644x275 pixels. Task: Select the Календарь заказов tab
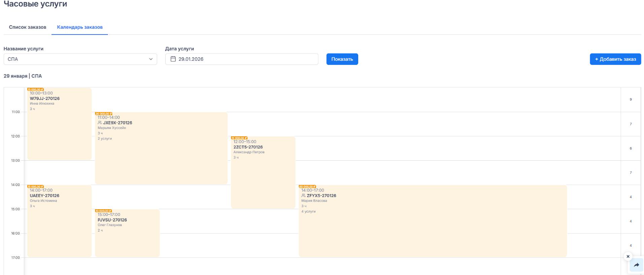click(x=80, y=27)
